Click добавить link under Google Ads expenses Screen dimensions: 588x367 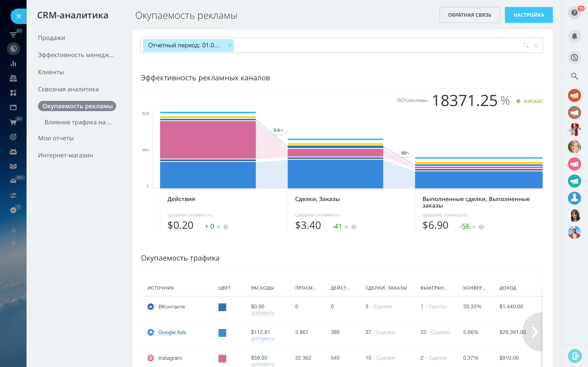[262, 338]
